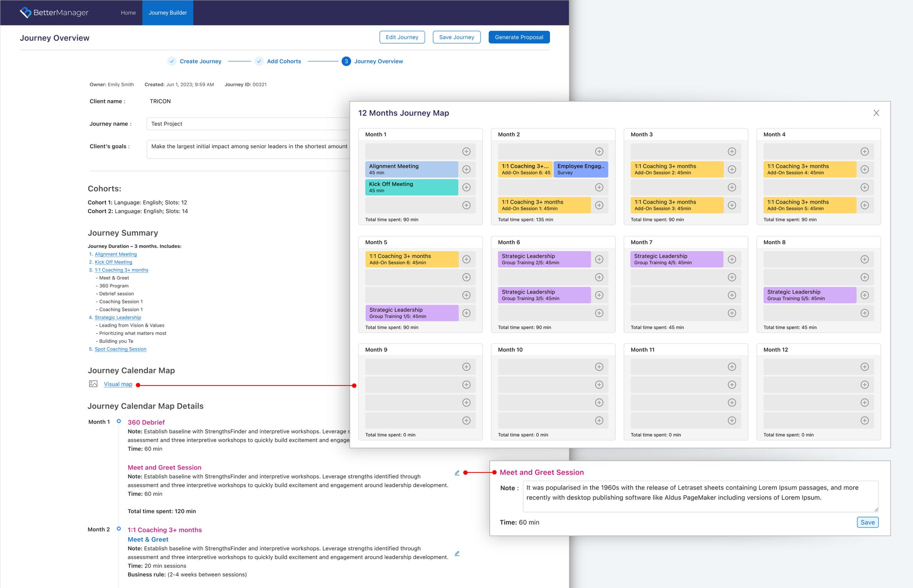Click Save in Meet and Greet note editor
The height and width of the screenshot is (588, 913).
pos(867,522)
